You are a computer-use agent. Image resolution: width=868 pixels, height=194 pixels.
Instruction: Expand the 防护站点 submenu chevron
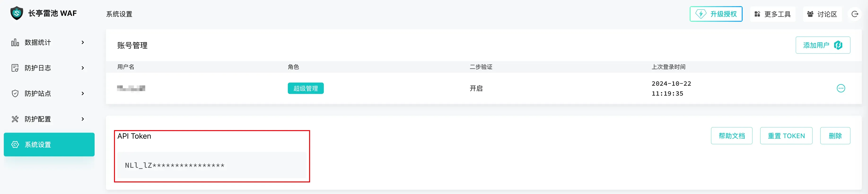pyautogui.click(x=83, y=94)
